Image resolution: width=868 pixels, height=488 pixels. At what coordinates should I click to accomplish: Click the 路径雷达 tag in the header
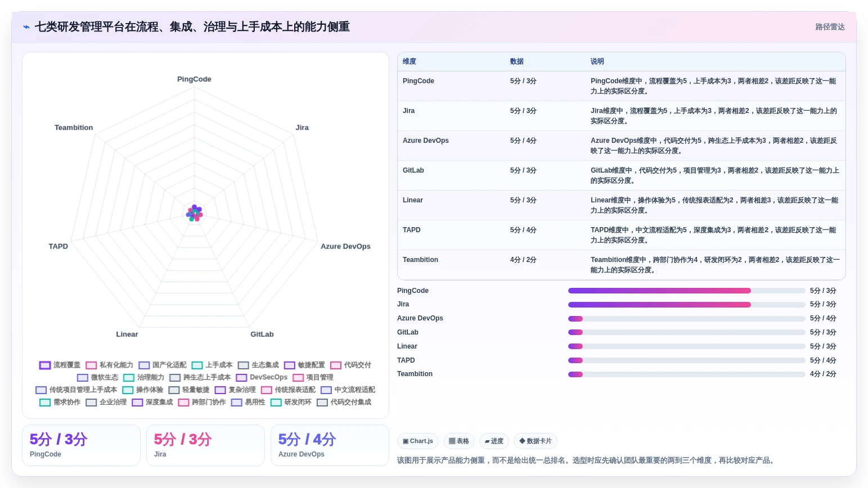click(x=830, y=27)
